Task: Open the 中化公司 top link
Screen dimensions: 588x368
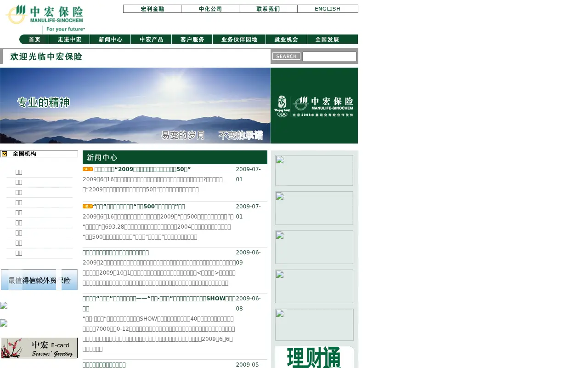Action: click(x=210, y=9)
